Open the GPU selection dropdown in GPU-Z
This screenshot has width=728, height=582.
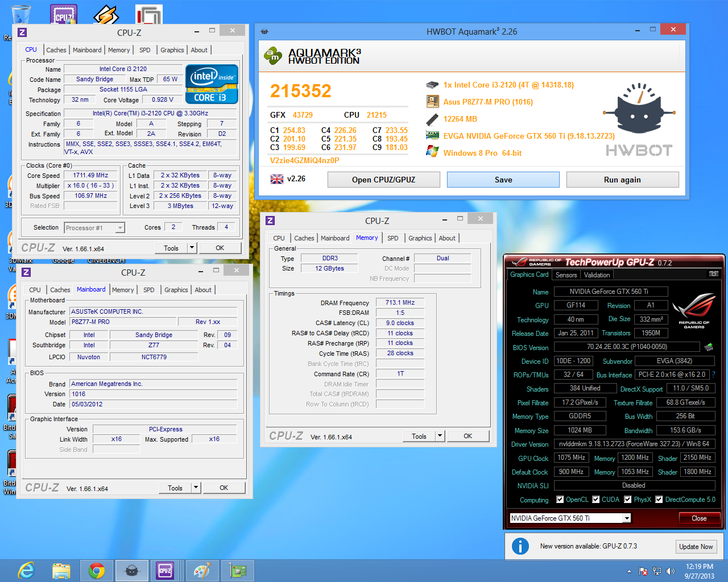[x=626, y=518]
